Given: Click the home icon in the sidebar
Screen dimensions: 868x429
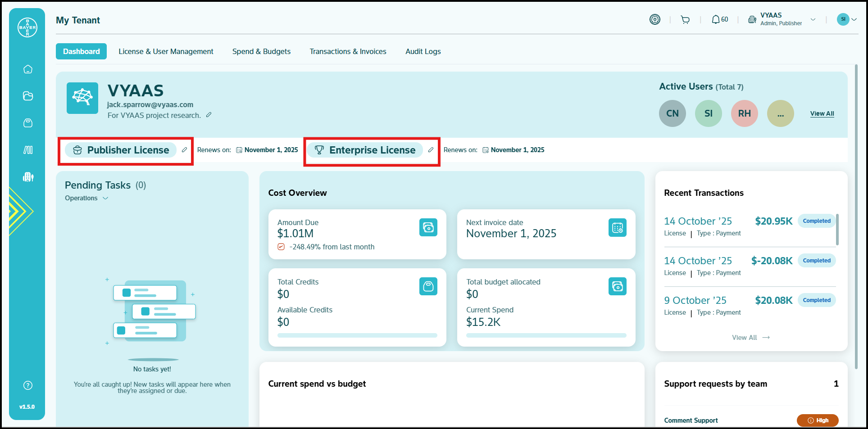Looking at the screenshot, I should click(28, 69).
